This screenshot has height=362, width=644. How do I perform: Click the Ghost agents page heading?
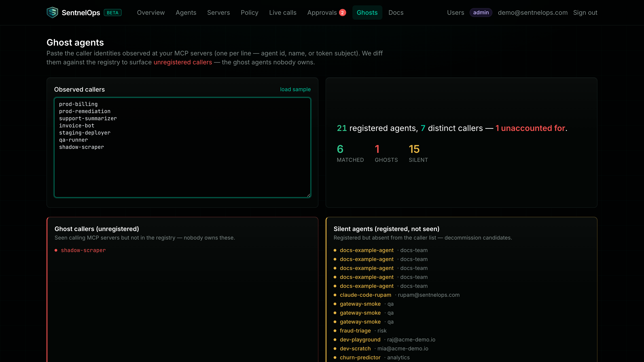(75, 42)
